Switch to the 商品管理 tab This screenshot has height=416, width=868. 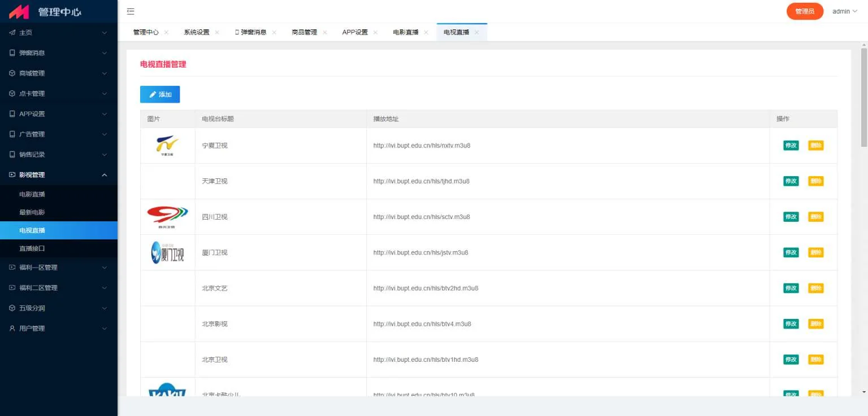pyautogui.click(x=304, y=32)
